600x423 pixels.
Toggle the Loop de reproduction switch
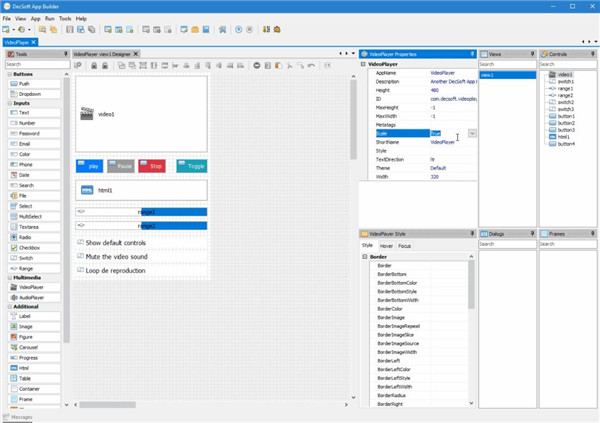80,270
